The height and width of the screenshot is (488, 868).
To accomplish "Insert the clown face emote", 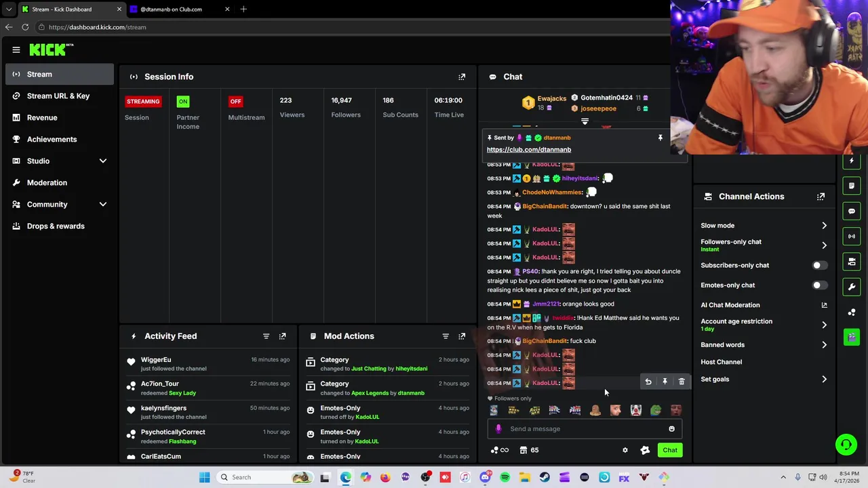I will 635,410.
